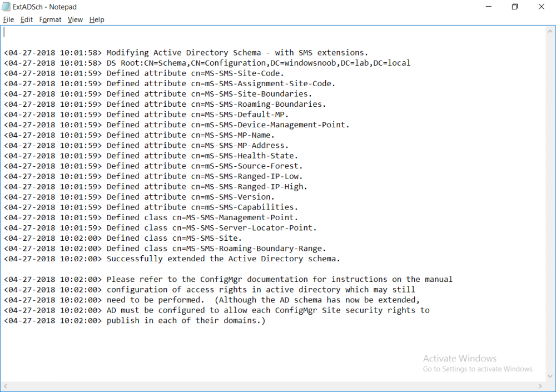This screenshot has width=556, height=392.
Task: Click 'cn=MS-SMS-Site.' class text
Action: (x=207, y=238)
